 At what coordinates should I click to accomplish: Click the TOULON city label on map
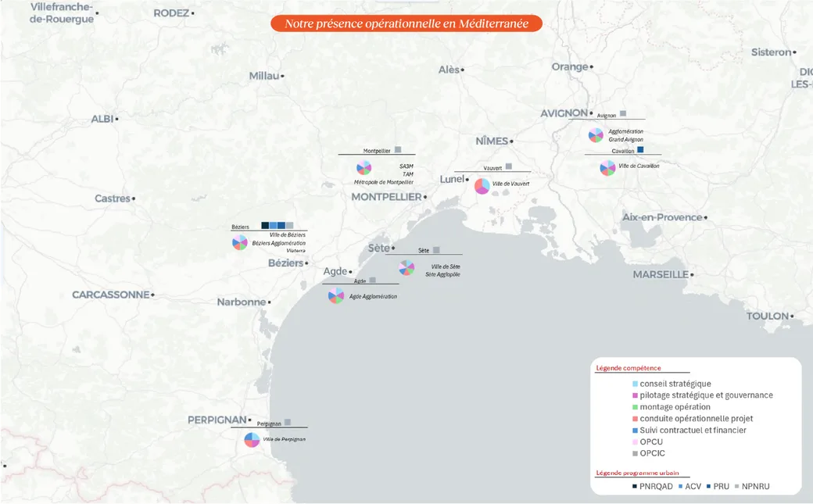pos(768,316)
